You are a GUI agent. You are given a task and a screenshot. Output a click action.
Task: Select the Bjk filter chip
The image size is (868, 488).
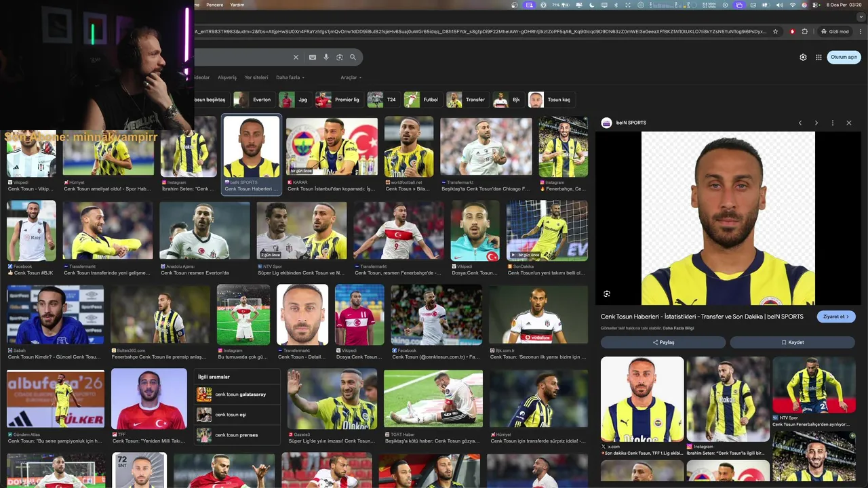click(x=508, y=100)
